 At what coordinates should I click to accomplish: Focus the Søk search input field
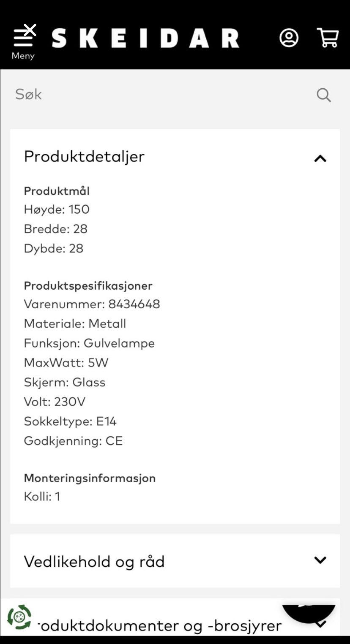[x=161, y=95]
